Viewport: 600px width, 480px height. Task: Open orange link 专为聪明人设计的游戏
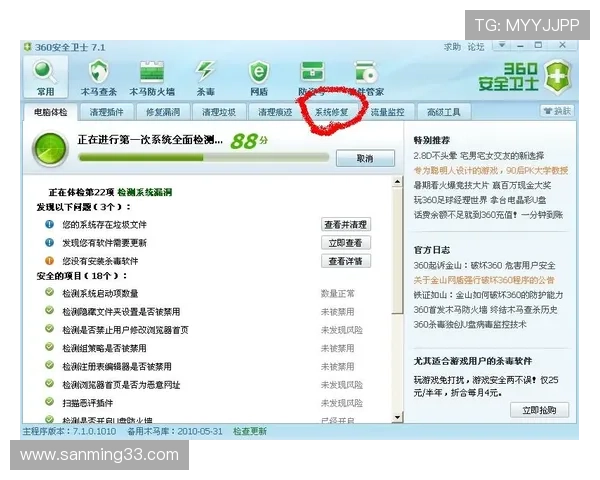(491, 170)
